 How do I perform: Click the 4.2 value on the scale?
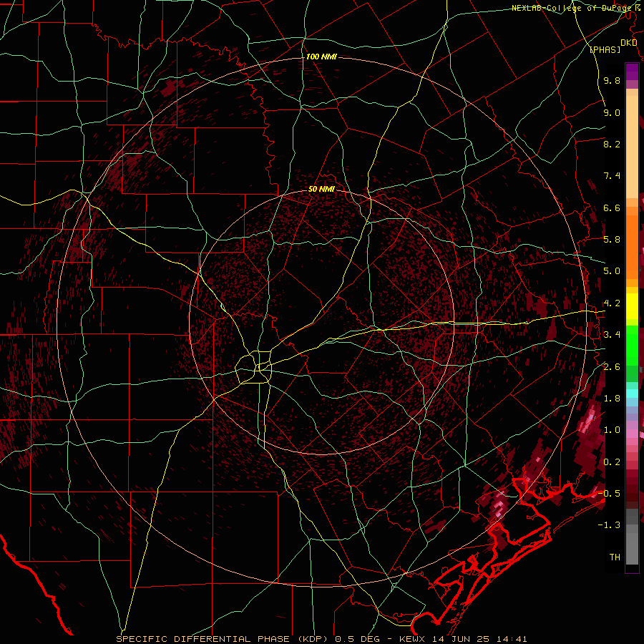pyautogui.click(x=612, y=303)
